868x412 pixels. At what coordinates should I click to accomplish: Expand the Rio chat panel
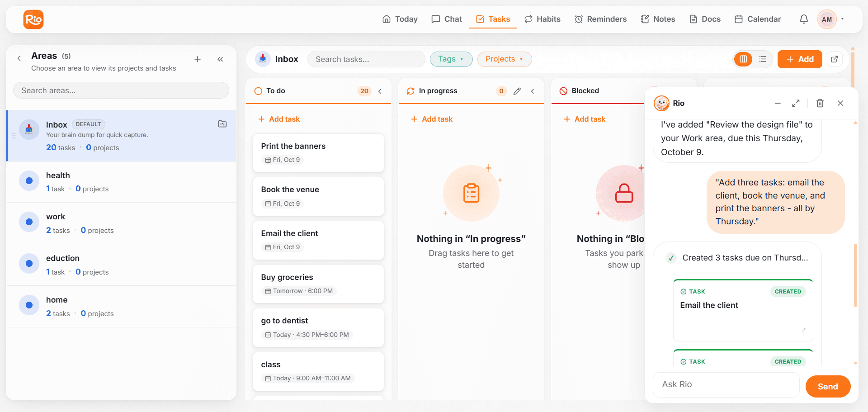pos(796,103)
